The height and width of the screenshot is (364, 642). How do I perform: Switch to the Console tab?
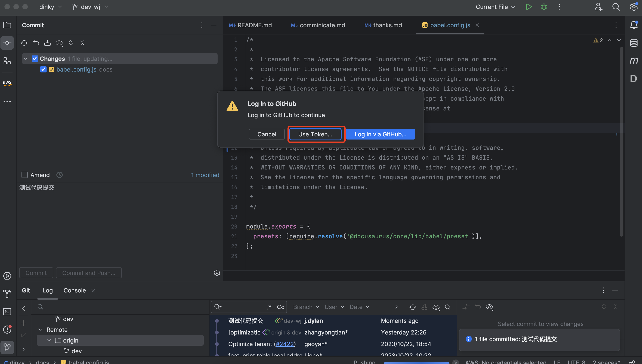[x=75, y=290]
